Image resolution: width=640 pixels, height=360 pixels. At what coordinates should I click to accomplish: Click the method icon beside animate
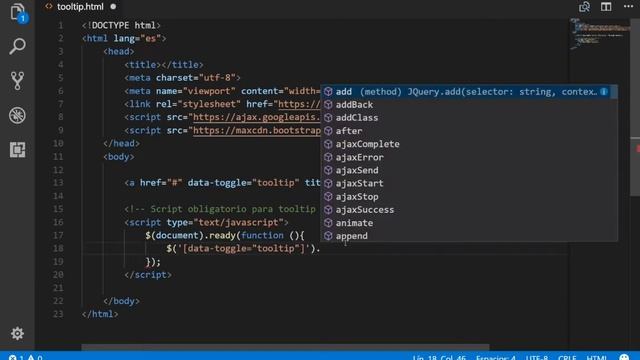tap(328, 223)
